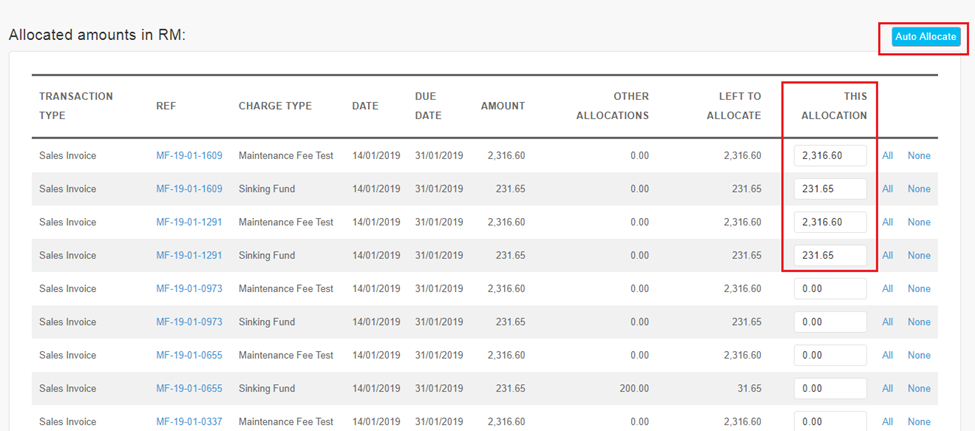Focus allocation field for MF-19-01-0337 row
The height and width of the screenshot is (431, 975).
point(830,421)
